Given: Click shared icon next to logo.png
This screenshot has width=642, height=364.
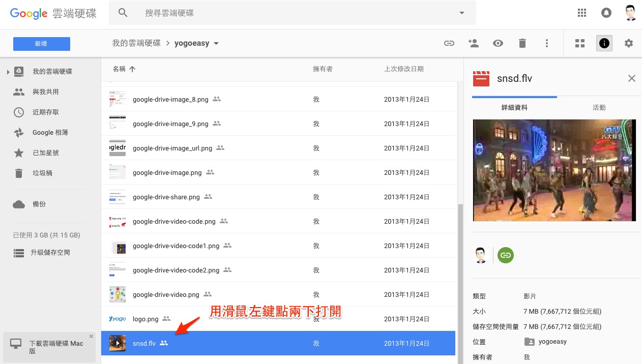Looking at the screenshot, I should [x=167, y=319].
